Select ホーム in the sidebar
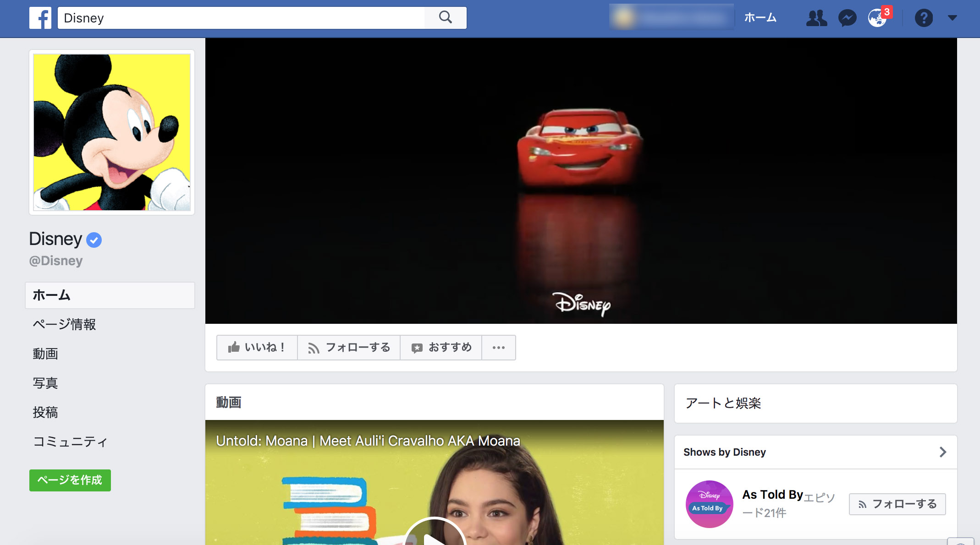Viewport: 980px width, 545px height. tap(110, 295)
